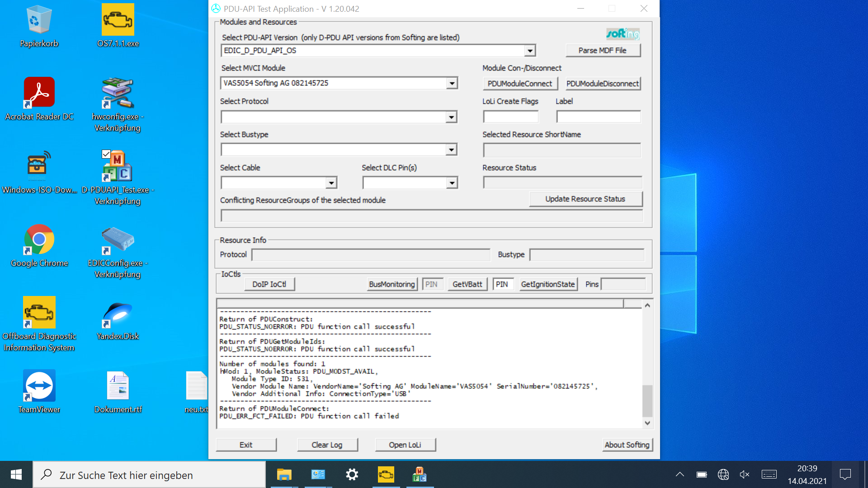This screenshot has width=868, height=488.
Task: Open Settings gear in taskbar
Action: click(x=352, y=474)
